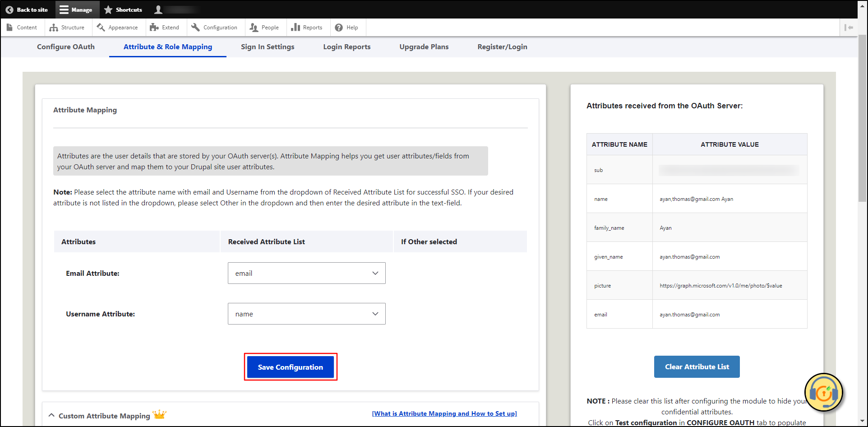Viewport: 868px width, 427px height.
Task: Switch to the Configure OAuth tab
Action: [x=66, y=46]
